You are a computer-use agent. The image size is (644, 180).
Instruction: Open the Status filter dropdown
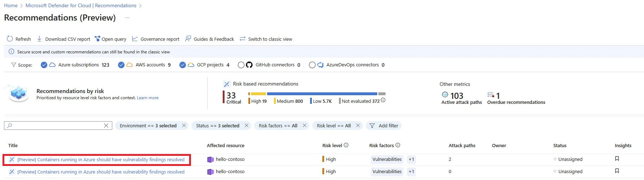pyautogui.click(x=217, y=126)
